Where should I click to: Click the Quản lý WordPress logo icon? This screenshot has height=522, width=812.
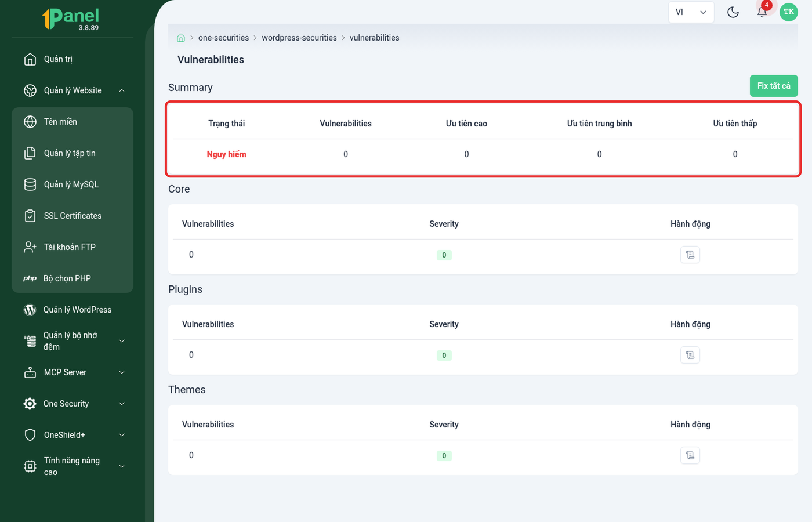30,310
